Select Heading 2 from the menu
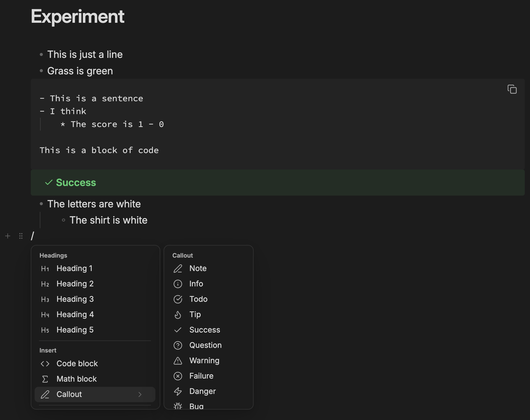530x420 pixels. coord(95,284)
